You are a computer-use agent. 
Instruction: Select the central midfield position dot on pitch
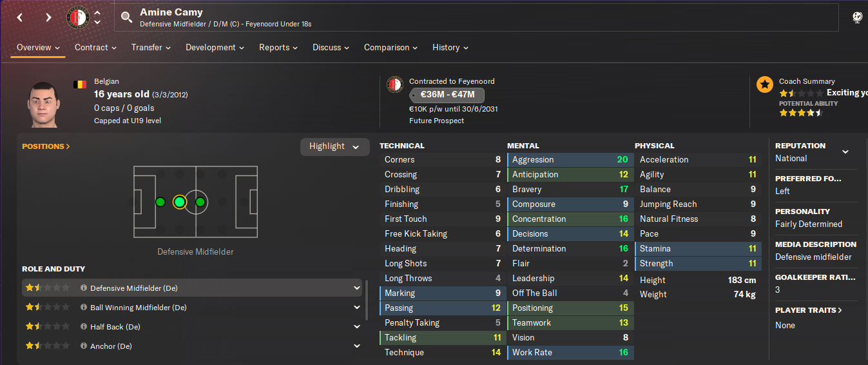[x=200, y=202]
